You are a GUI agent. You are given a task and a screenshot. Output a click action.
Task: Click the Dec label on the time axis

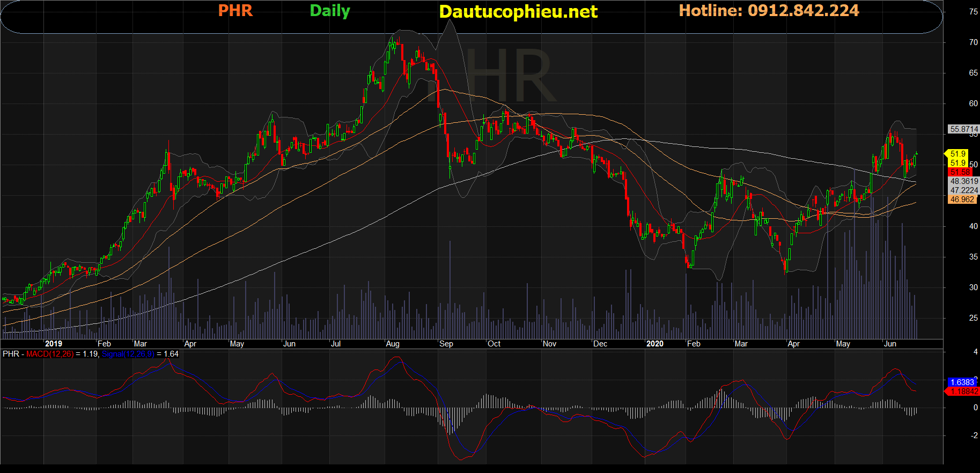pos(600,344)
